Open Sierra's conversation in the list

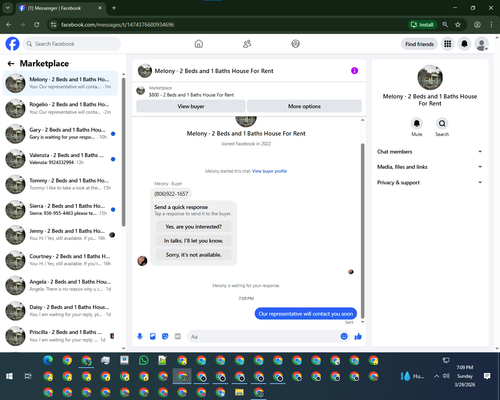[x=60, y=210]
